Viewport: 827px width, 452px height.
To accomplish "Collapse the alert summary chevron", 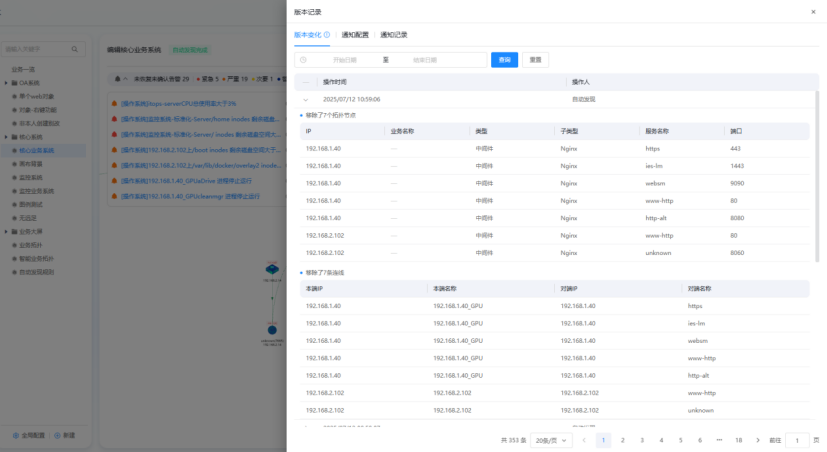I will pos(126,79).
